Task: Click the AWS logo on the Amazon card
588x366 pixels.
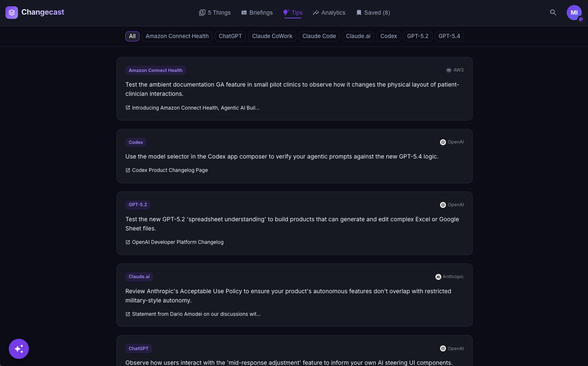Action: [x=448, y=70]
